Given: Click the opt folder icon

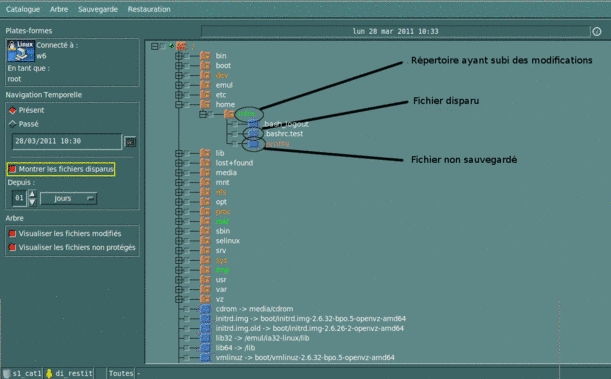Looking at the screenshot, I should click(x=205, y=202).
